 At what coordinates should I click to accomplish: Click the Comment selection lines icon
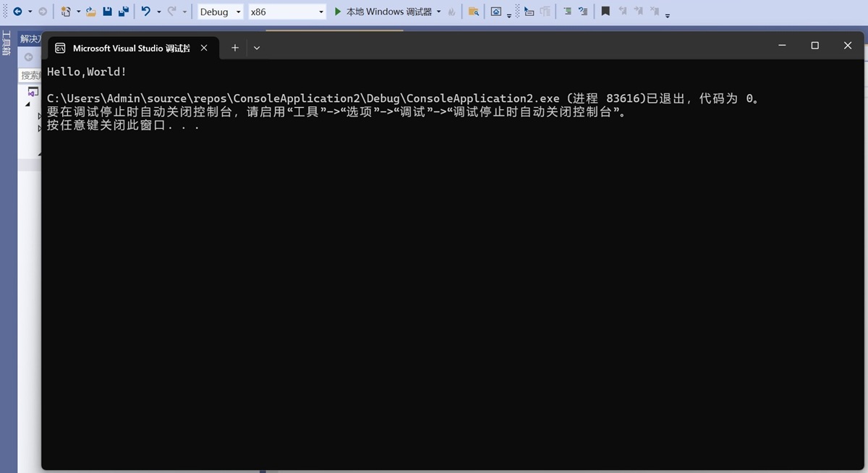click(x=566, y=12)
